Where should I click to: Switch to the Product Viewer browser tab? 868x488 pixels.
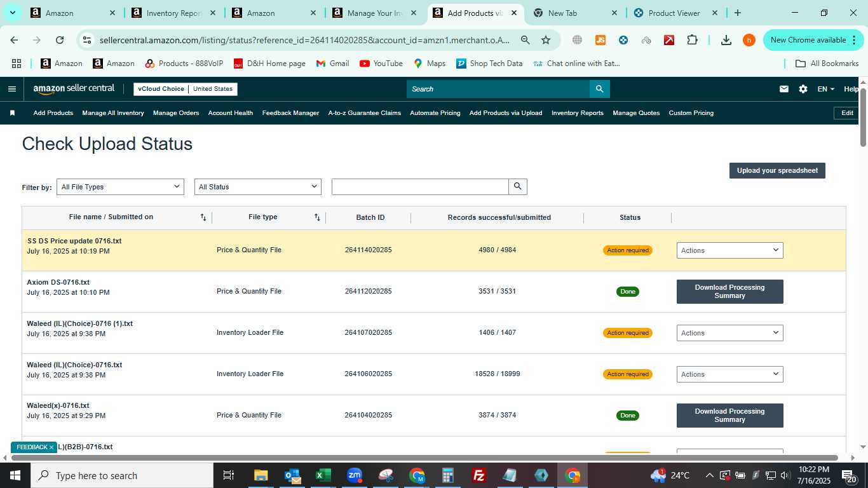click(x=675, y=13)
